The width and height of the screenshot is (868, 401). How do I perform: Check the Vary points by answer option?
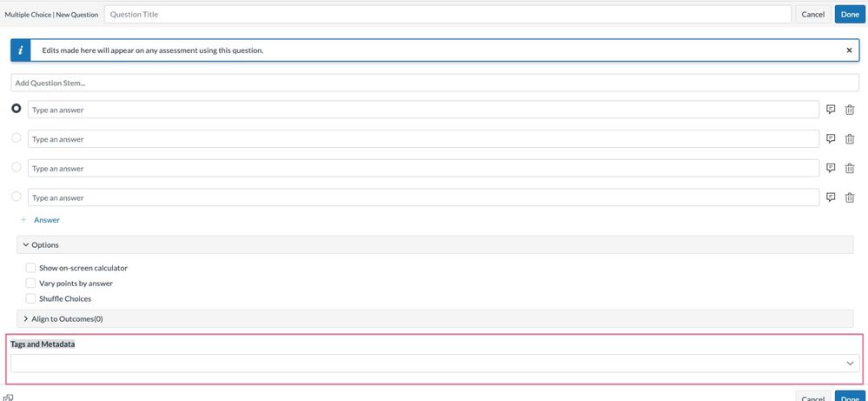[31, 284]
